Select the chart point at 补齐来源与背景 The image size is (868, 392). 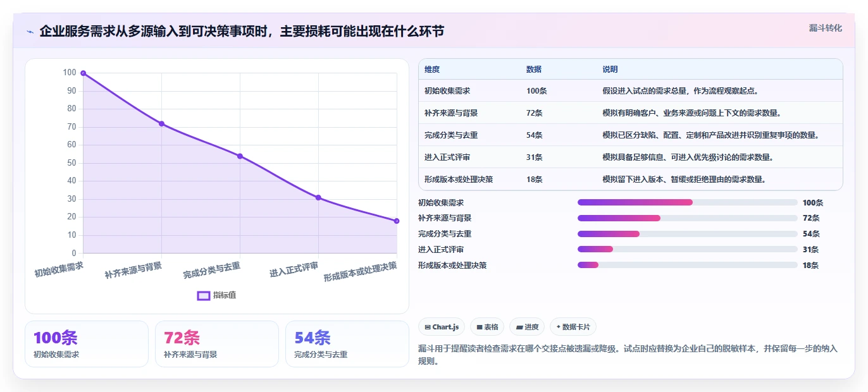point(161,124)
